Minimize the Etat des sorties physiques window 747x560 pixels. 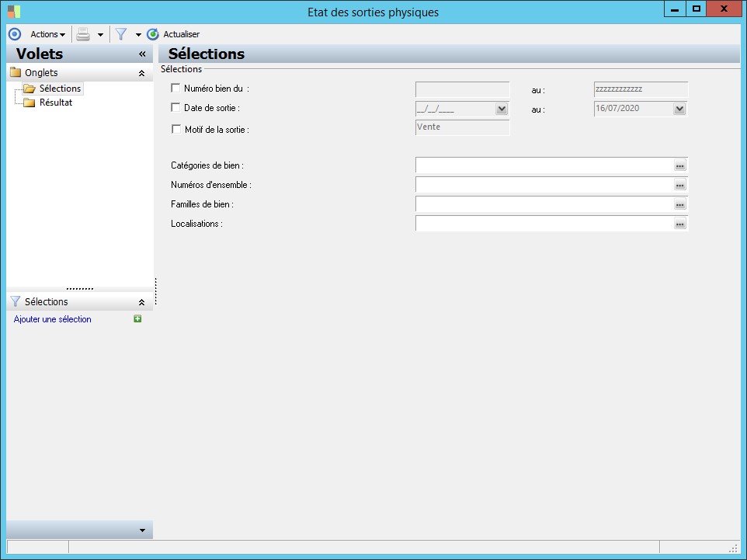click(675, 9)
